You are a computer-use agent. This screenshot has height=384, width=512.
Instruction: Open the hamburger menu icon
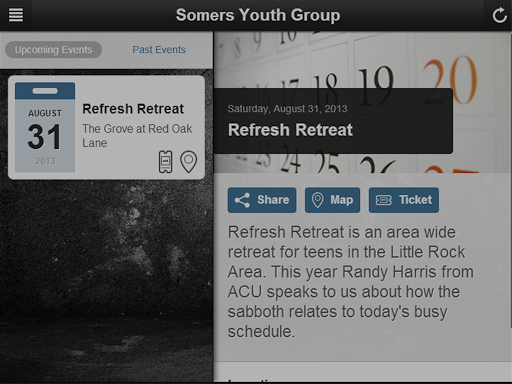coord(16,15)
